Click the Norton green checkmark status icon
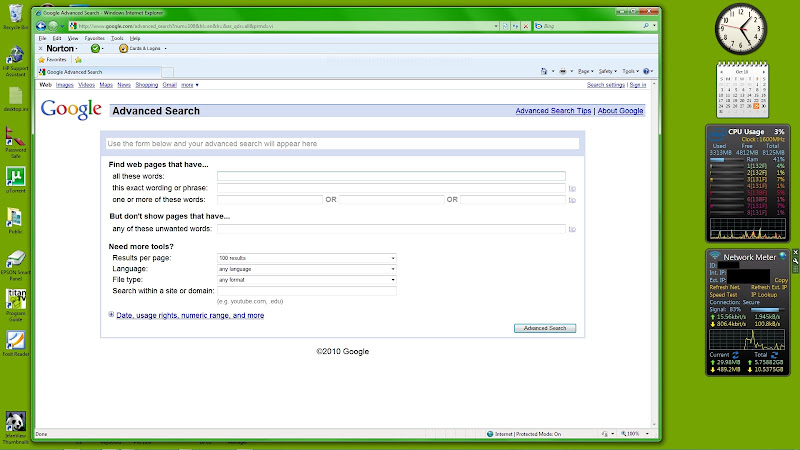This screenshot has width=800, height=450. (95, 48)
